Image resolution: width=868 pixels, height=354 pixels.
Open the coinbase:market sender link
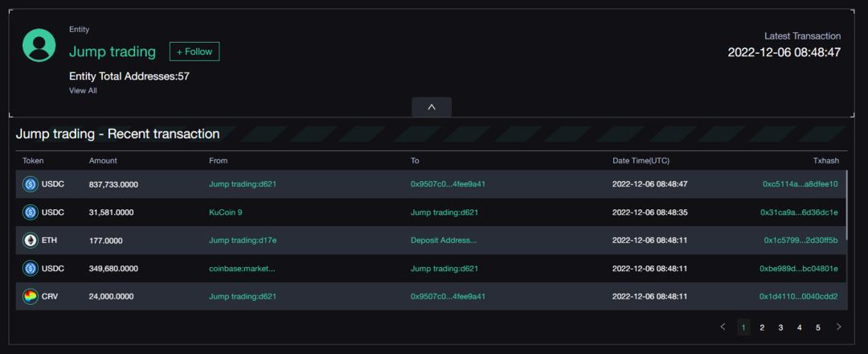coord(242,269)
